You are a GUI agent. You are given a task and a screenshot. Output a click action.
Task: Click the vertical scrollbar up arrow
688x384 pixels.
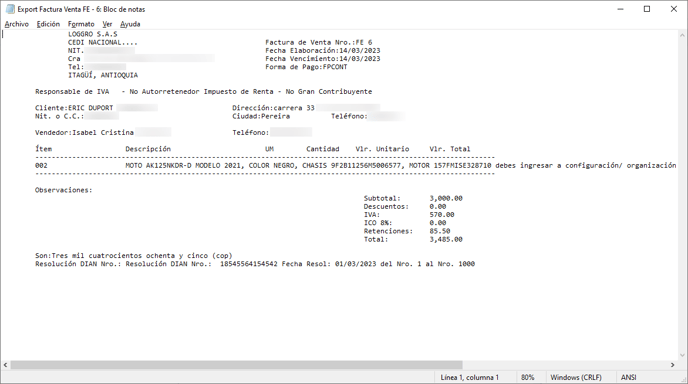(x=682, y=35)
